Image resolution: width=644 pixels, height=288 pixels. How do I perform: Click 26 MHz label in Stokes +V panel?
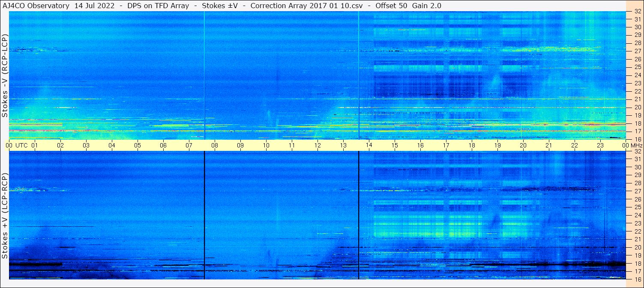(638, 199)
